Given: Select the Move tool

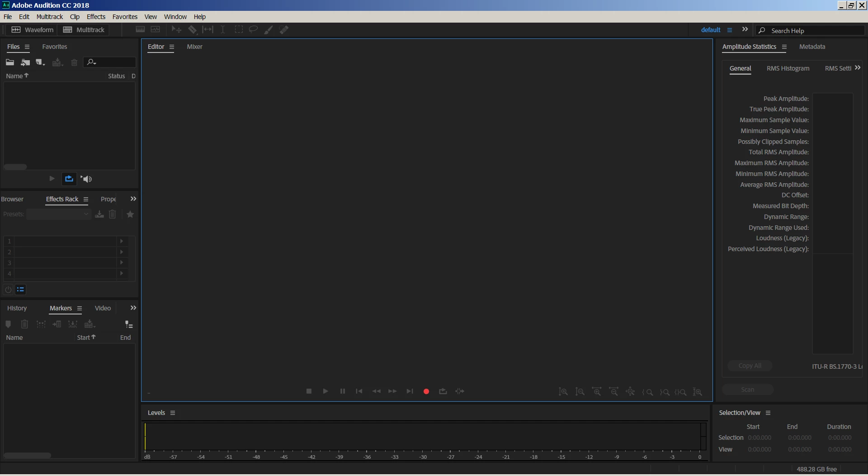Looking at the screenshot, I should tap(176, 30).
